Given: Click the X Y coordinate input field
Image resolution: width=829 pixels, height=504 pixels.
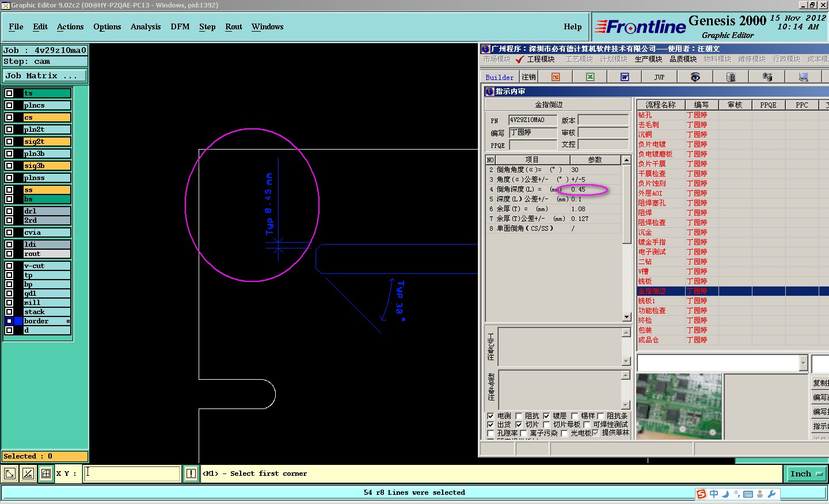Looking at the screenshot, I should (132, 474).
